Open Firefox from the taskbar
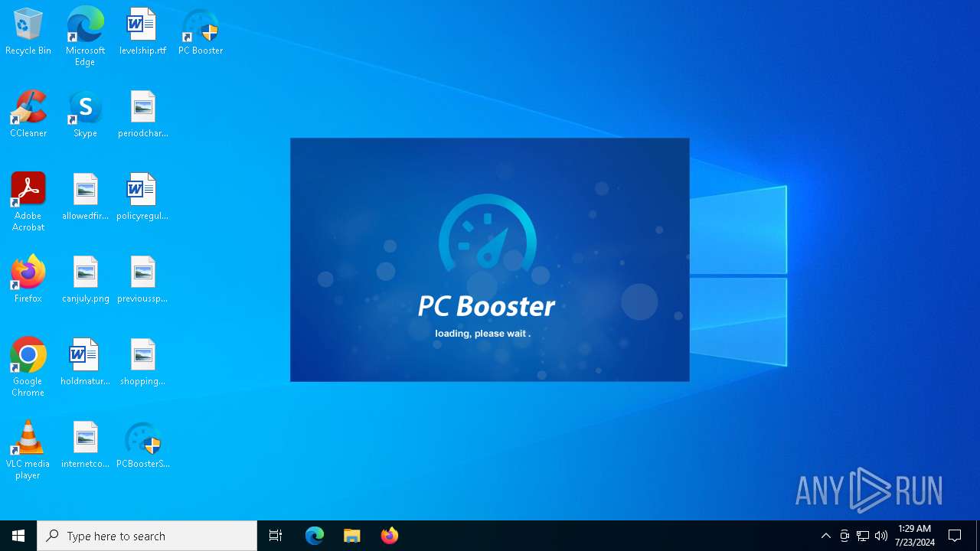 click(x=390, y=536)
